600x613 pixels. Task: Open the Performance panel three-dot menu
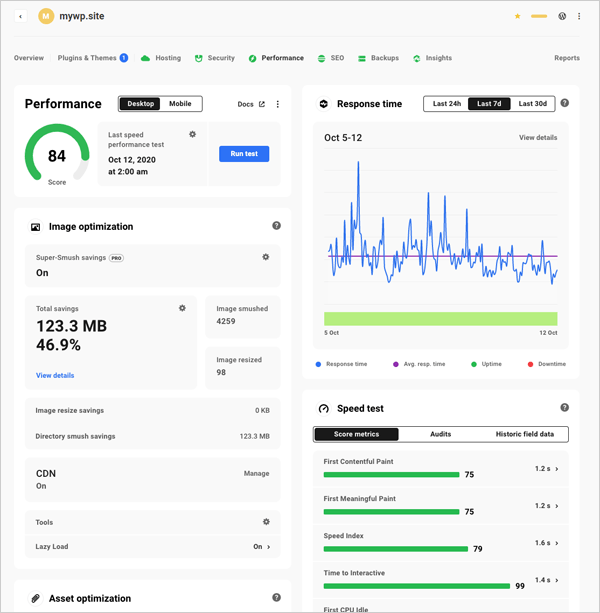tap(278, 104)
